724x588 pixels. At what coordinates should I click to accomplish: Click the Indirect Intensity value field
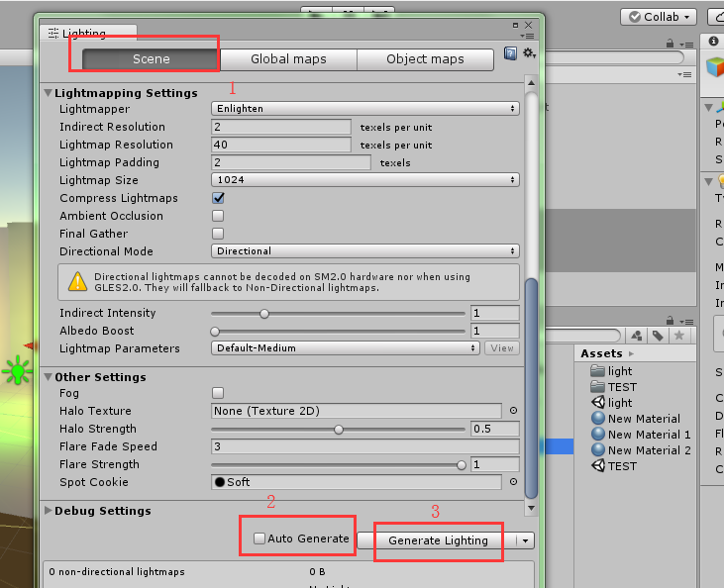[x=495, y=313]
